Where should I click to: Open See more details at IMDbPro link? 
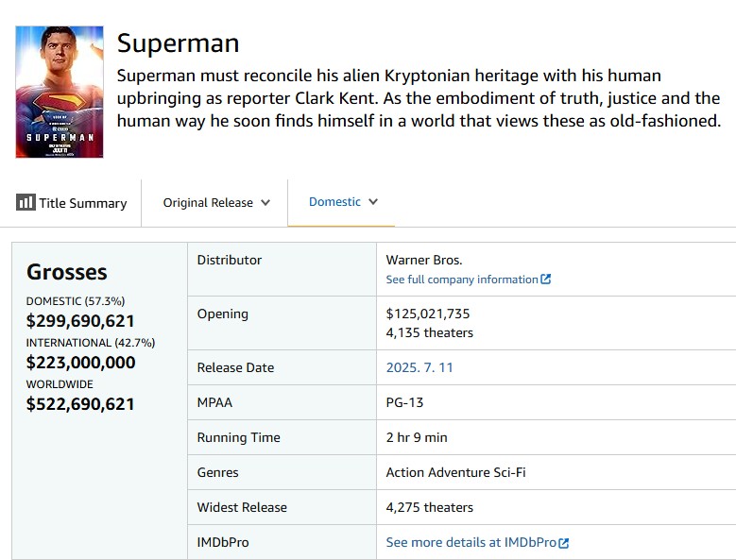click(x=471, y=543)
